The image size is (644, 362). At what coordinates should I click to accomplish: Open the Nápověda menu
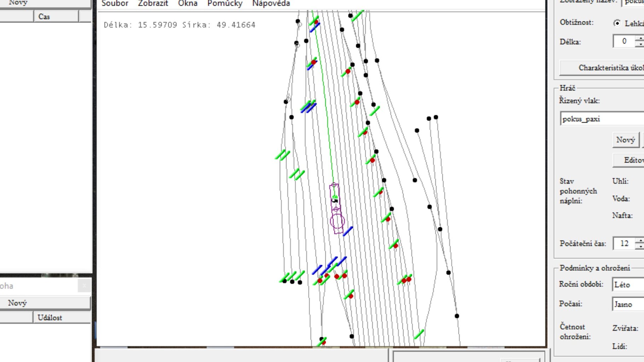pyautogui.click(x=271, y=4)
